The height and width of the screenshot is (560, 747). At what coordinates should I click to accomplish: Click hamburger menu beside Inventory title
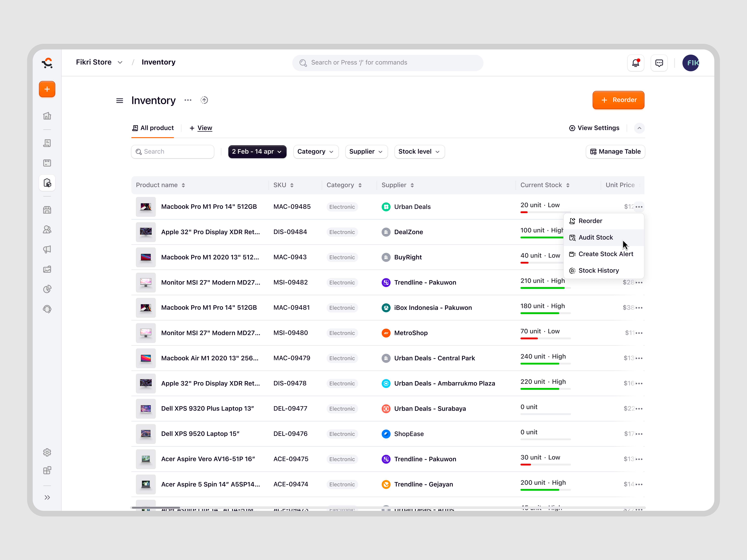tap(120, 101)
